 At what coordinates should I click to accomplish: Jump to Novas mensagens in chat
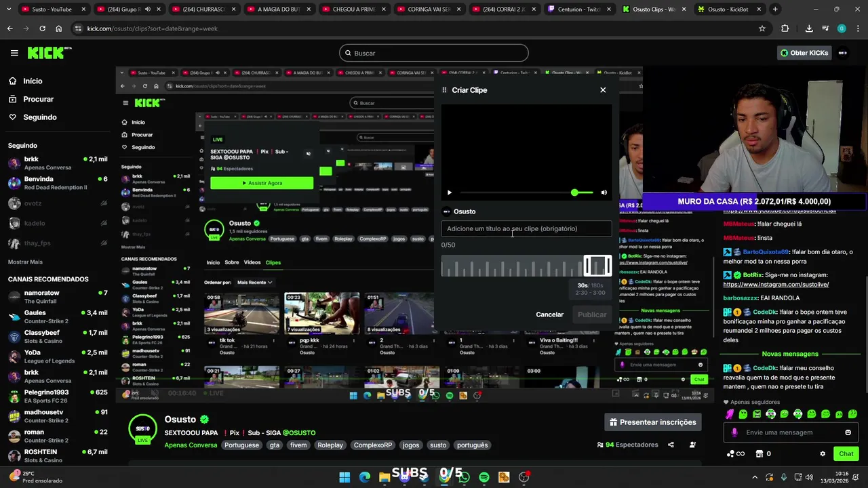(790, 354)
